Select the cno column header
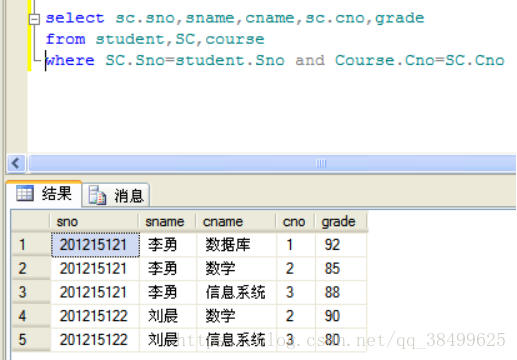The image size is (517, 360). pos(295,222)
